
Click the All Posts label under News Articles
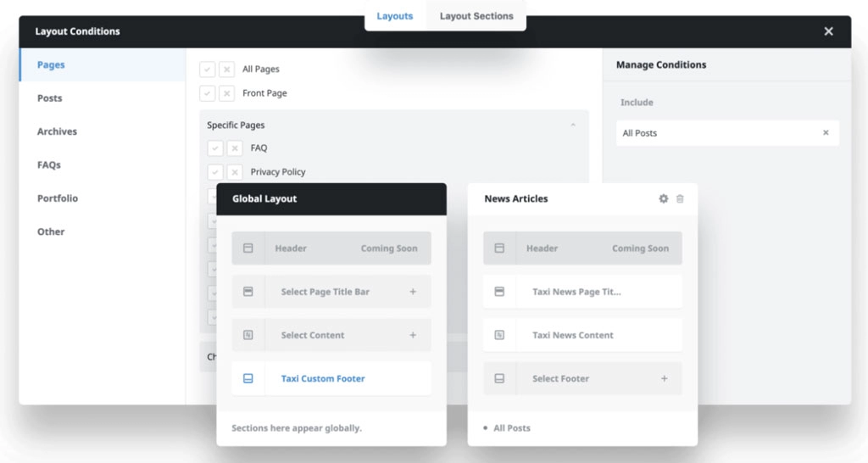(512, 428)
